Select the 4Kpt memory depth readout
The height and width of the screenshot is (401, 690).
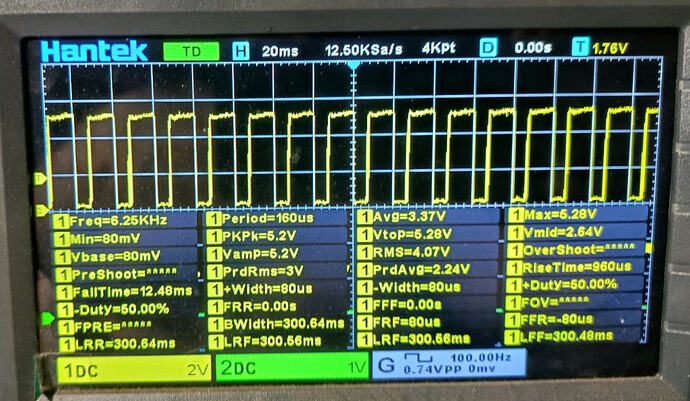(438, 48)
